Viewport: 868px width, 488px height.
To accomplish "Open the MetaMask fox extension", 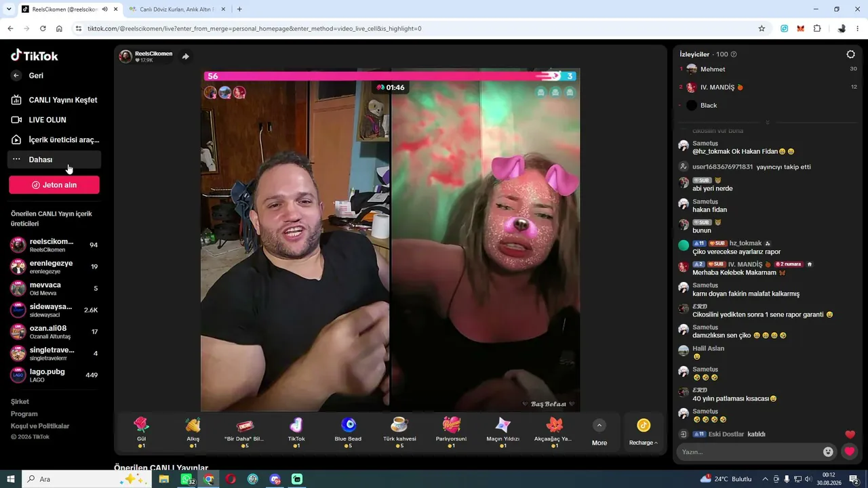I will pyautogui.click(x=801, y=28).
